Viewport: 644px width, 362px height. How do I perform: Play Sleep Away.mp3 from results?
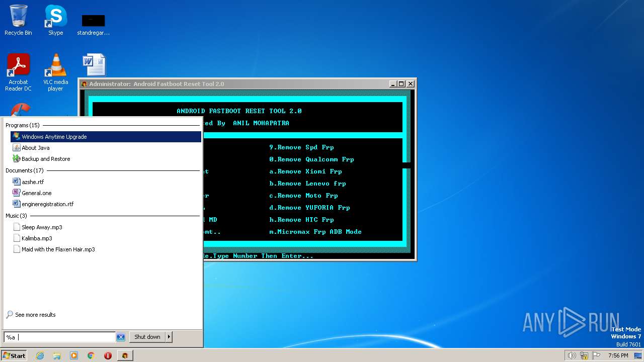pos(106,227)
